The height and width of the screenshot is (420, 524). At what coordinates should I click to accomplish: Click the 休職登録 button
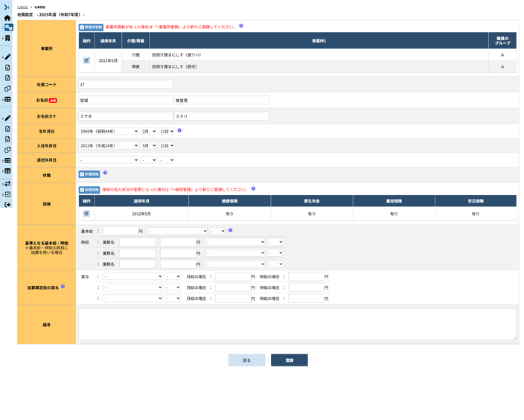(x=89, y=174)
